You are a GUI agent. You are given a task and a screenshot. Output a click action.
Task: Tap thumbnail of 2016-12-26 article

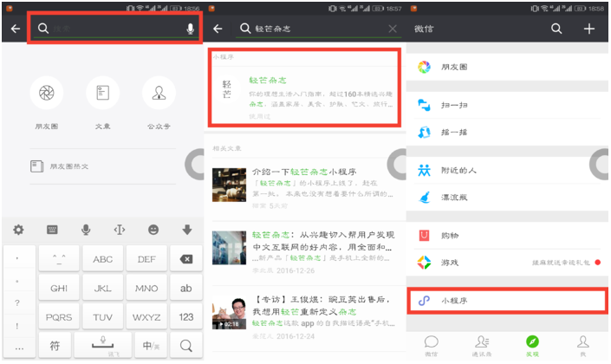(229, 248)
